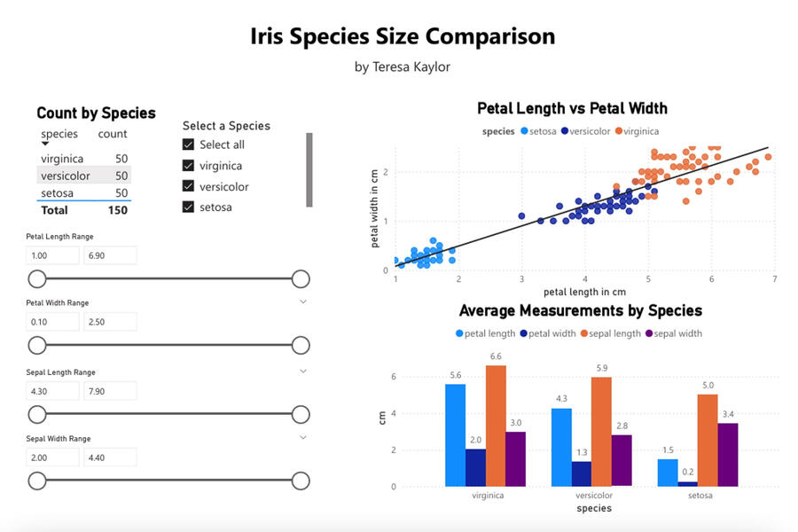The width and height of the screenshot is (798, 532).
Task: Click the sort arrow under species column
Action: (46, 144)
